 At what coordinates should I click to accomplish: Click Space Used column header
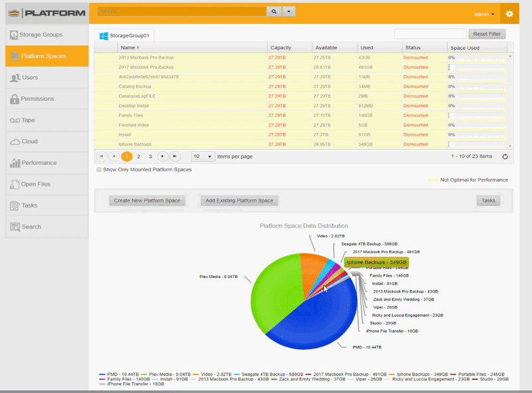(x=477, y=48)
